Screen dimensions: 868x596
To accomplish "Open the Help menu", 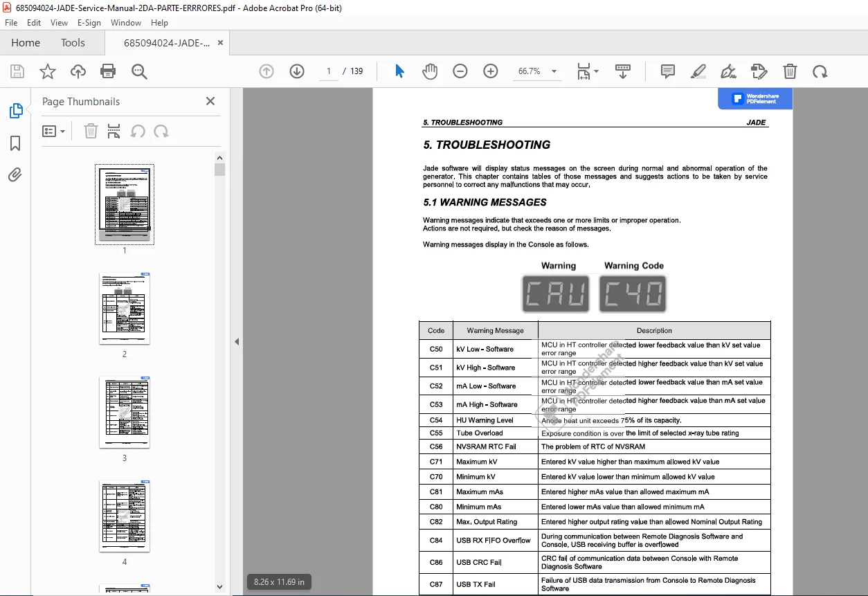I will (160, 23).
